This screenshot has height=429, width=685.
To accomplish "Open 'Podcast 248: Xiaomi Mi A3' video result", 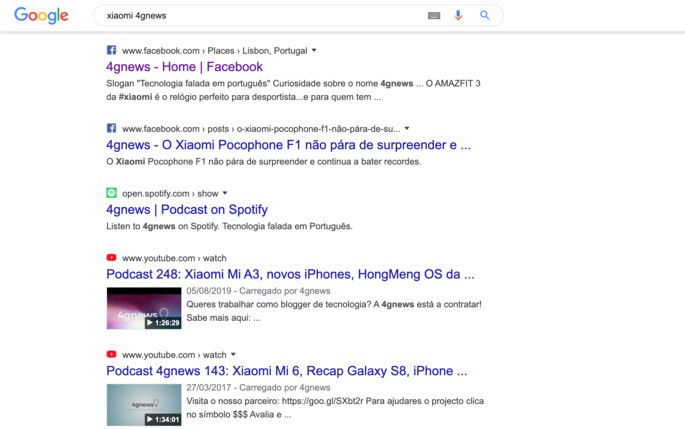I will click(290, 274).
